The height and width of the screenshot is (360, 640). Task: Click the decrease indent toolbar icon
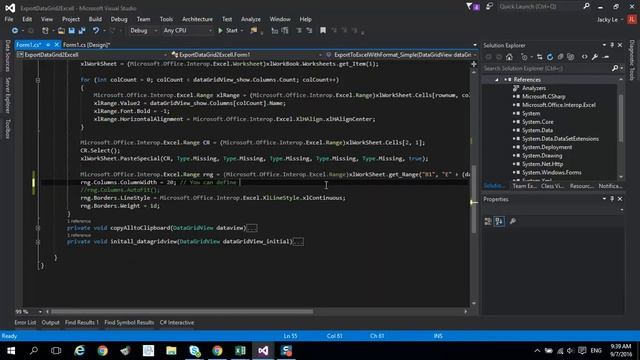pos(299,31)
